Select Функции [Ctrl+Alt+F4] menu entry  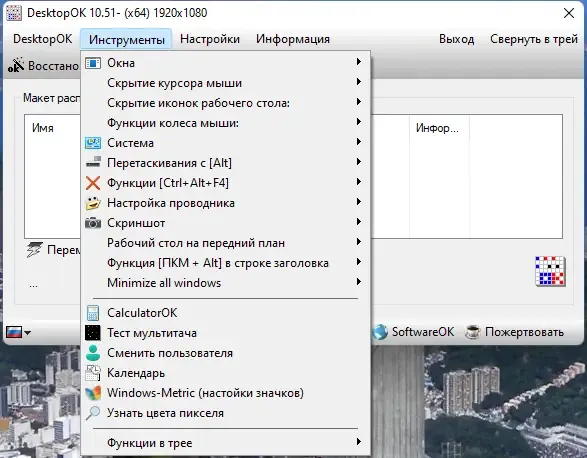click(226, 183)
